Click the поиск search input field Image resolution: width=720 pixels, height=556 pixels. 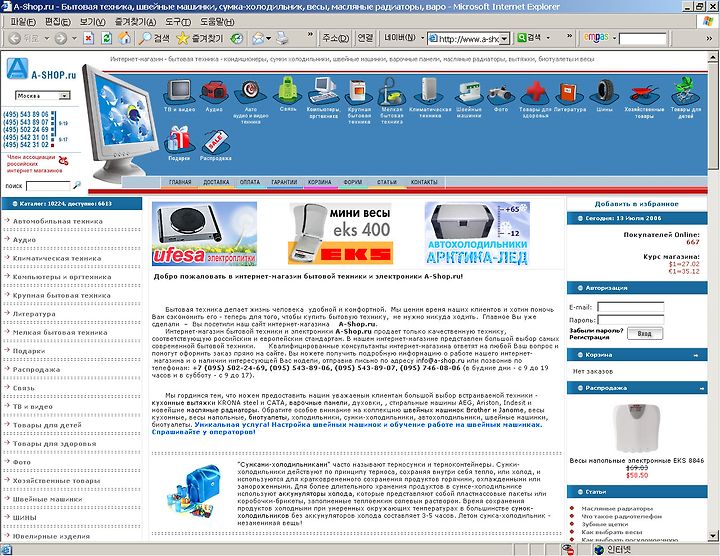(x=48, y=186)
